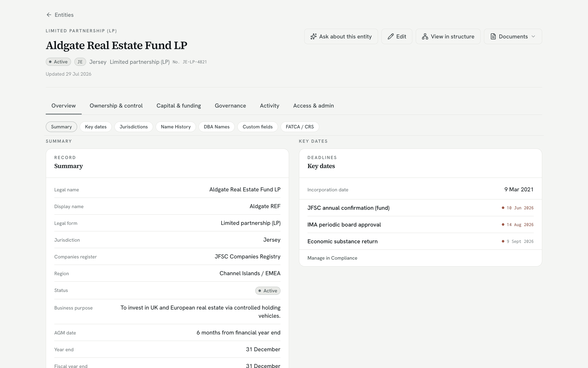
Task: Click the registration number JE-LP-4821
Action: 195,62
